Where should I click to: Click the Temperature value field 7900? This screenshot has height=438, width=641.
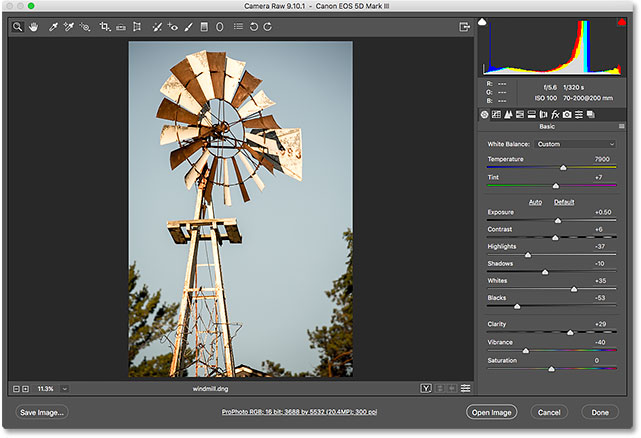click(602, 159)
